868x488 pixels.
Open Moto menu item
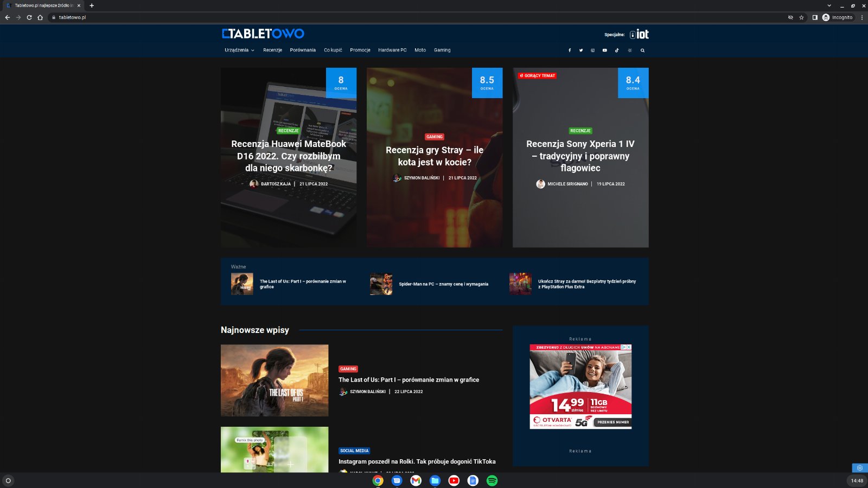point(420,50)
